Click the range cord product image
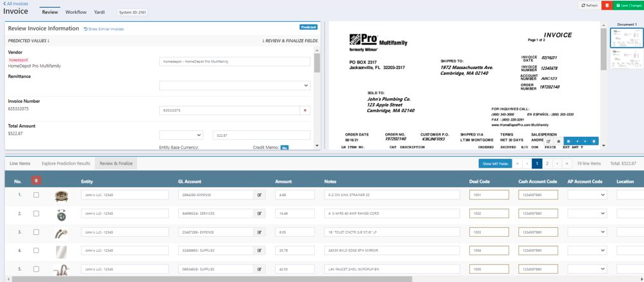This screenshot has height=282, width=644. coord(61,214)
